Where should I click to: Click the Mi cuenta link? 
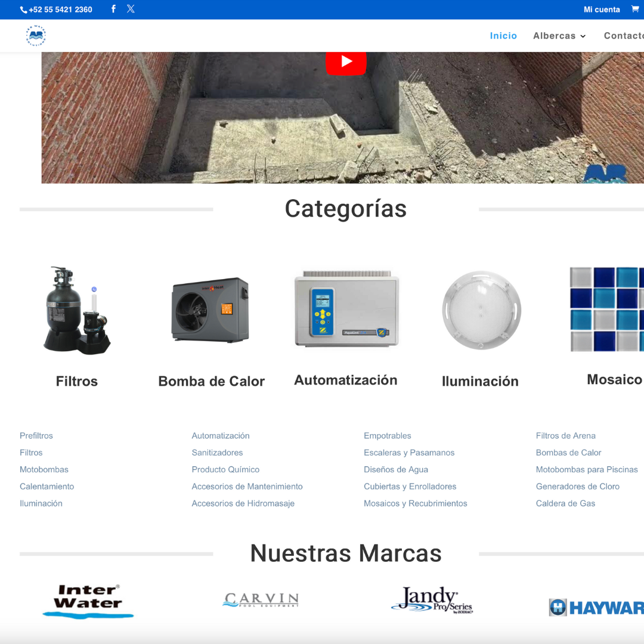(602, 10)
